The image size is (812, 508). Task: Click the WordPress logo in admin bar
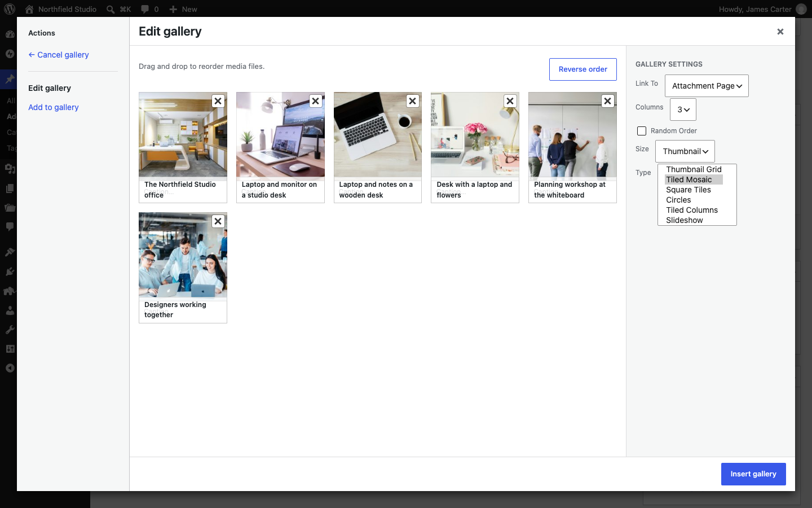[x=10, y=9]
